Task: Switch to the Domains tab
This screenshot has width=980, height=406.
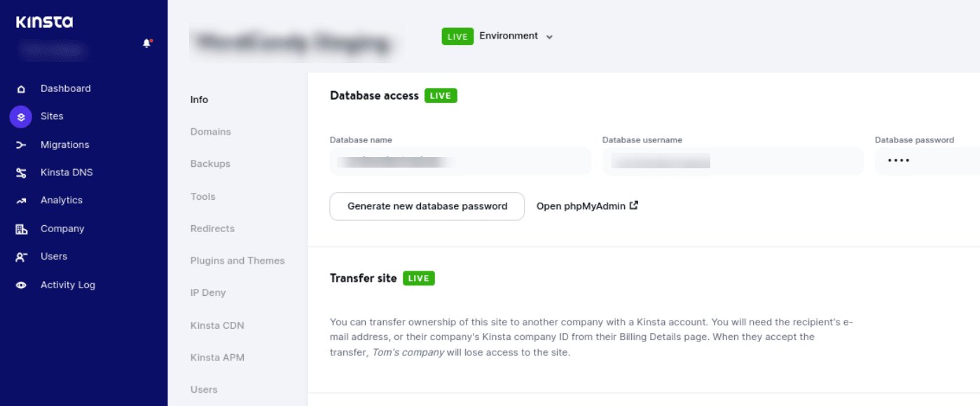Action: [210, 131]
